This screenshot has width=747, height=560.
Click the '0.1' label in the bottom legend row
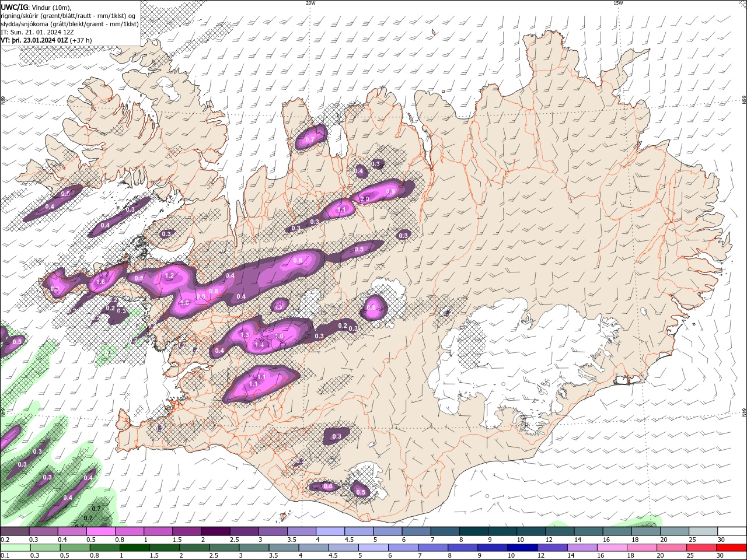5,556
